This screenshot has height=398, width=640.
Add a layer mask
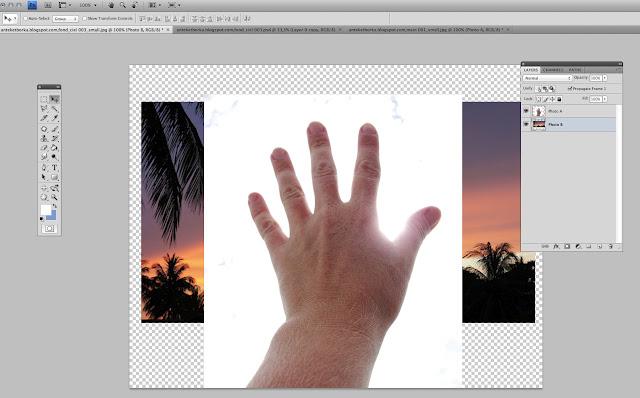coord(567,246)
